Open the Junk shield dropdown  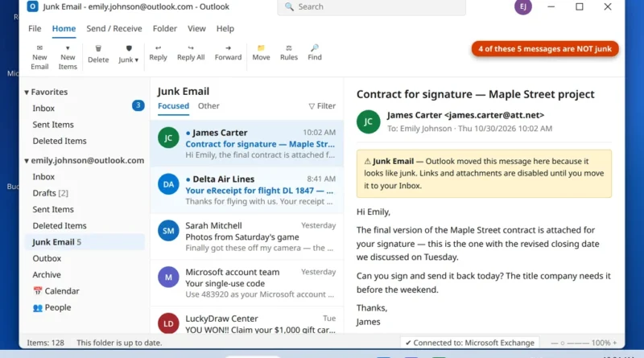click(129, 54)
